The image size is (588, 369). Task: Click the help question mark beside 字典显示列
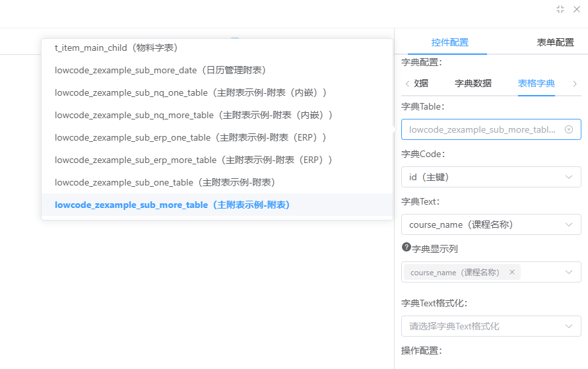[406, 248]
